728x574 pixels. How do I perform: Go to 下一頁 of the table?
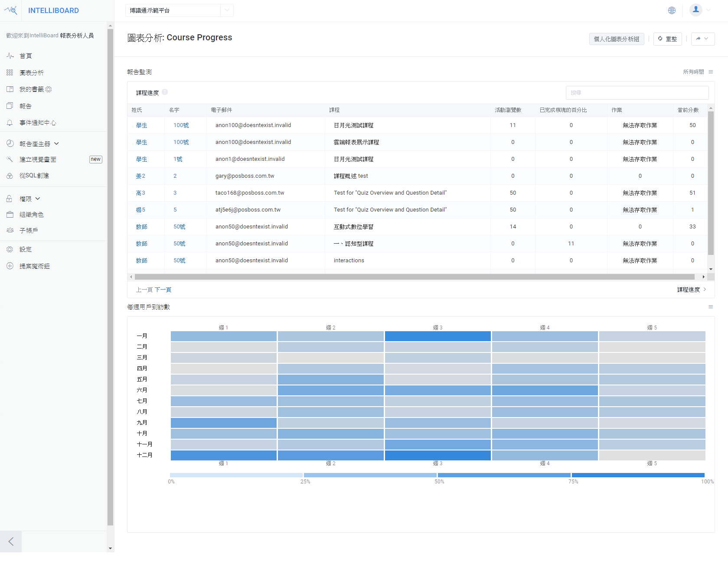coord(163,290)
